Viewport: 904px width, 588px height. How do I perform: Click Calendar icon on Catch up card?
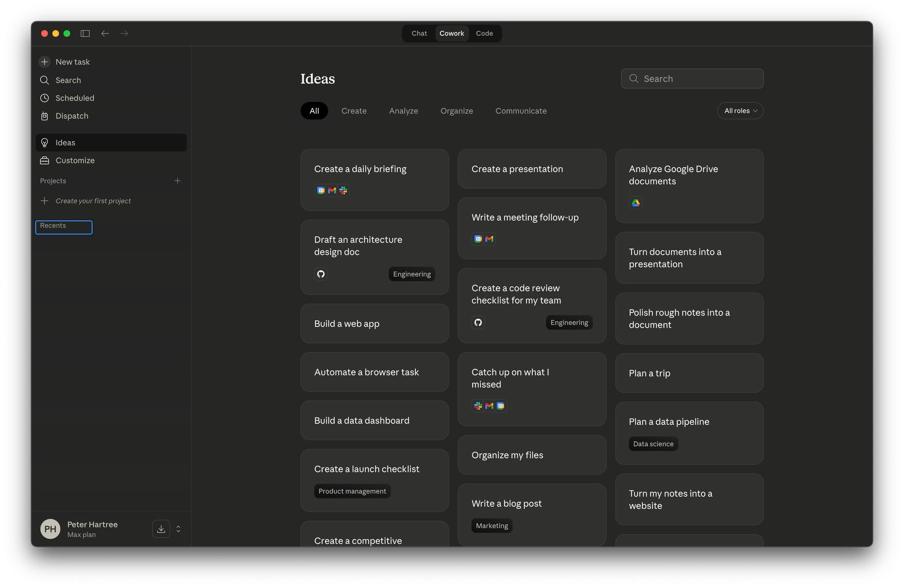click(500, 406)
